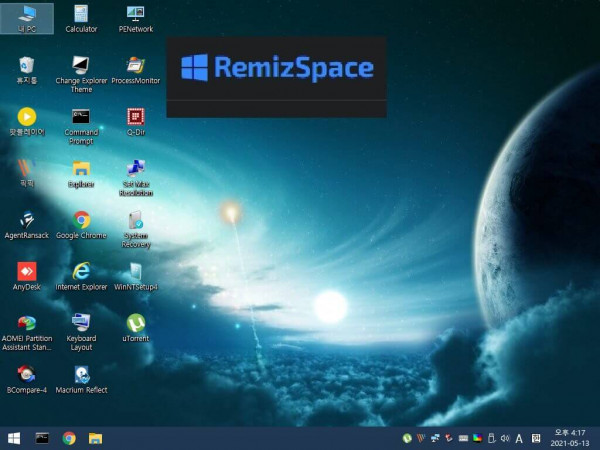Image resolution: width=600 pixels, height=450 pixels.
Task: Open the Google Chrome desktop shortcut
Action: point(81,225)
